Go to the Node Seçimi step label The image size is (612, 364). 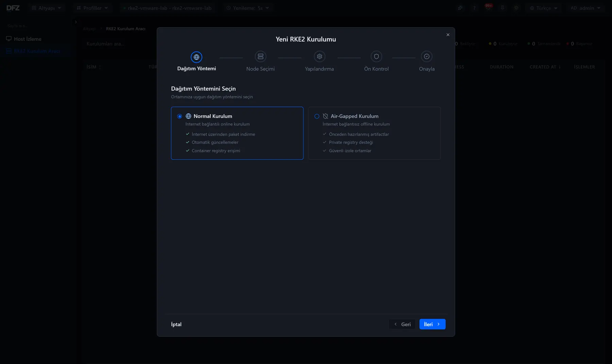click(x=260, y=69)
